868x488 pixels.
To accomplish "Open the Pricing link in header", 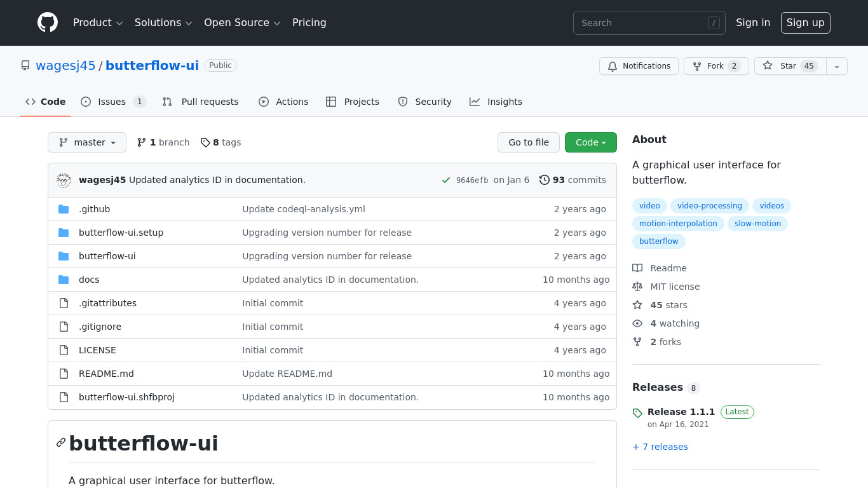I will click(x=309, y=23).
